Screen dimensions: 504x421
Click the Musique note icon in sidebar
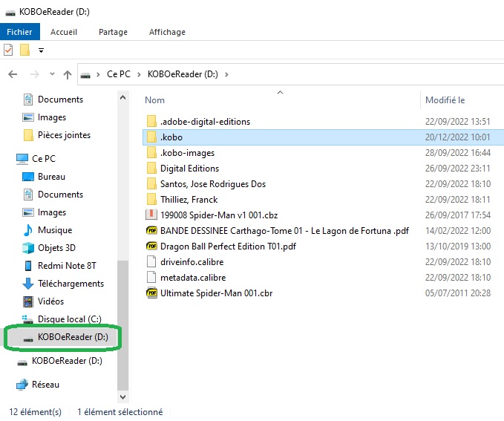(x=28, y=230)
